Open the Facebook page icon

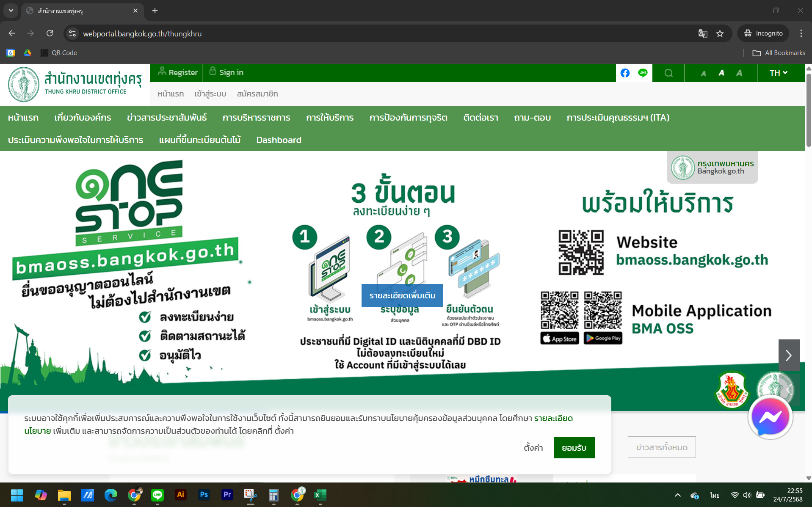point(625,73)
